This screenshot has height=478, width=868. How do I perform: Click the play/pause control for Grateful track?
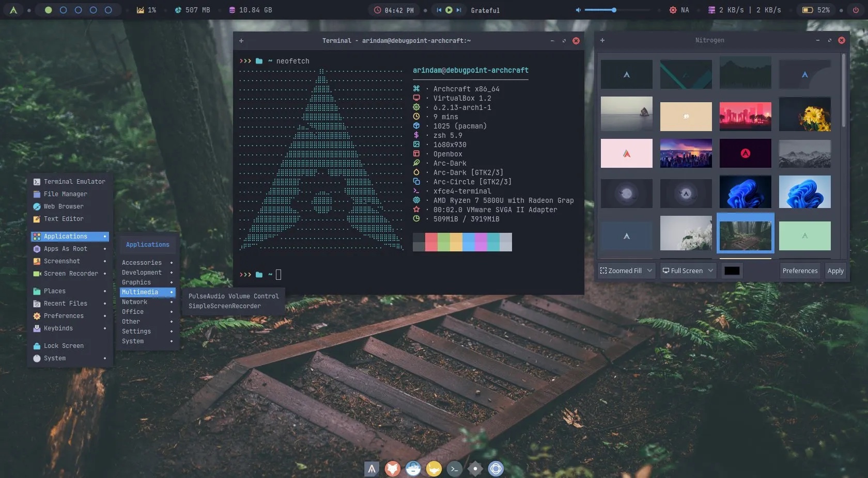tap(449, 9)
